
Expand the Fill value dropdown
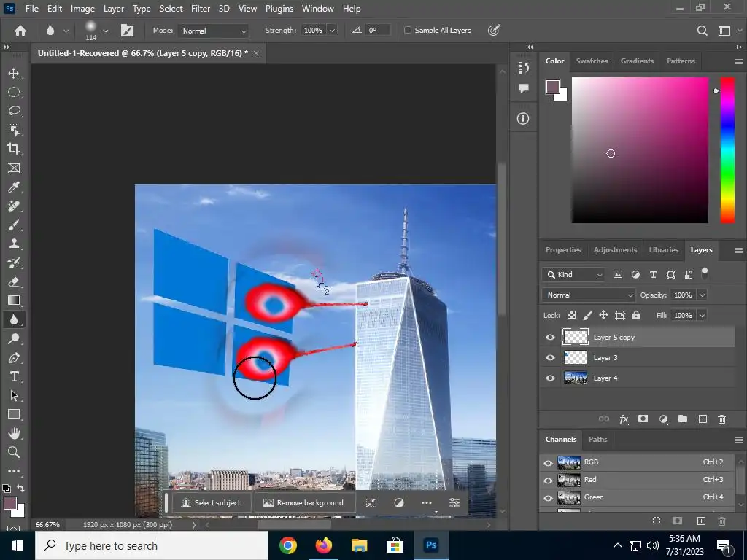tap(702, 315)
